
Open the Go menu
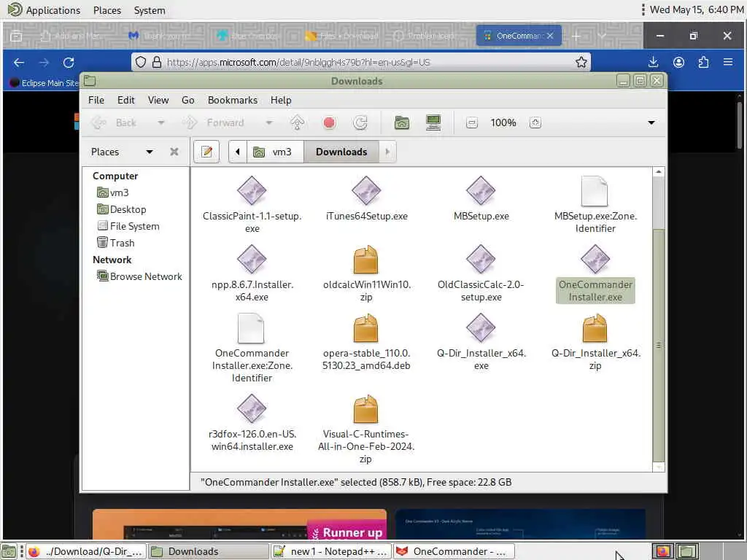(187, 100)
